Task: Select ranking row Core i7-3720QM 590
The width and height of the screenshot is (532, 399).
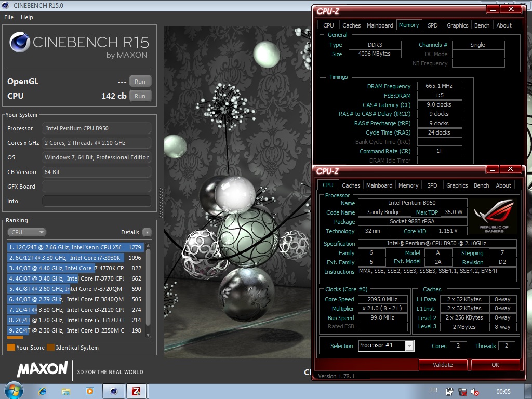Action: (x=75, y=289)
